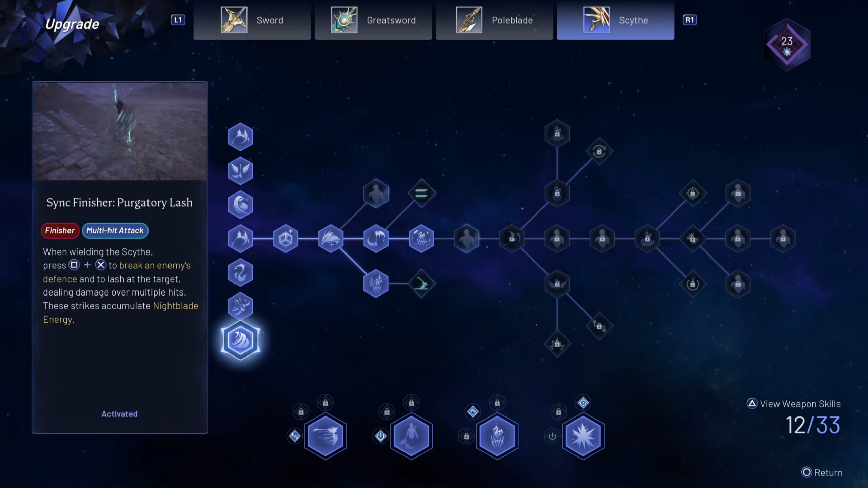The width and height of the screenshot is (868, 488).
Task: Select the locked slot left of dragon-claws hexagon
Action: tap(467, 436)
